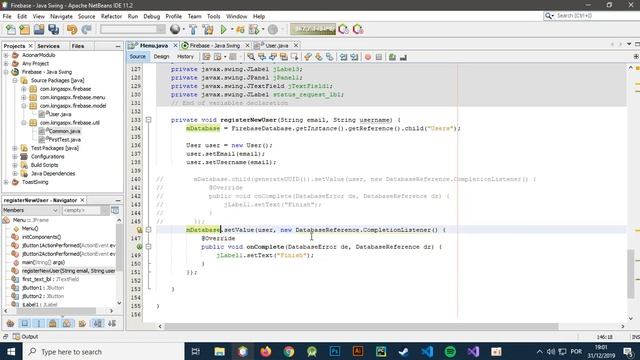Viewport: 640px width, 360px height.
Task: Open the <empty> filter dropdown in Navigator
Action: pyautogui.click(x=85, y=210)
